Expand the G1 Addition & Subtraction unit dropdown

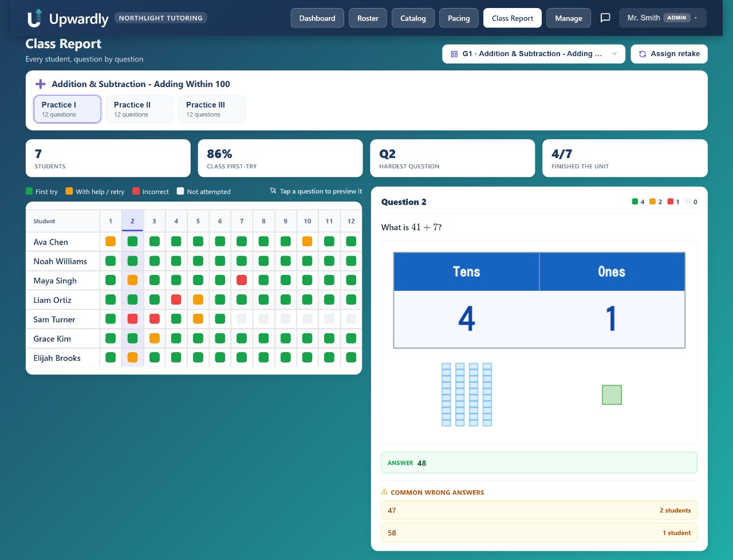tap(533, 54)
